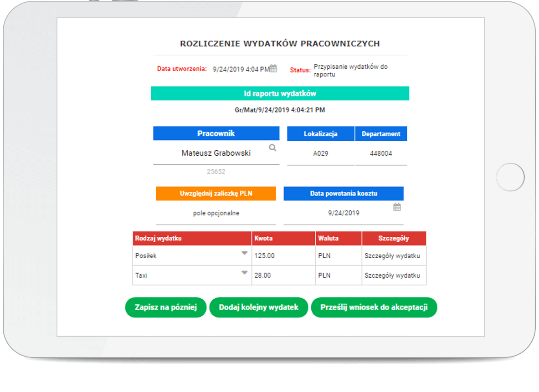Open calendar icon beside Data utworzenia
Image resolution: width=539 pixels, height=392 pixels.
pyautogui.click(x=273, y=69)
